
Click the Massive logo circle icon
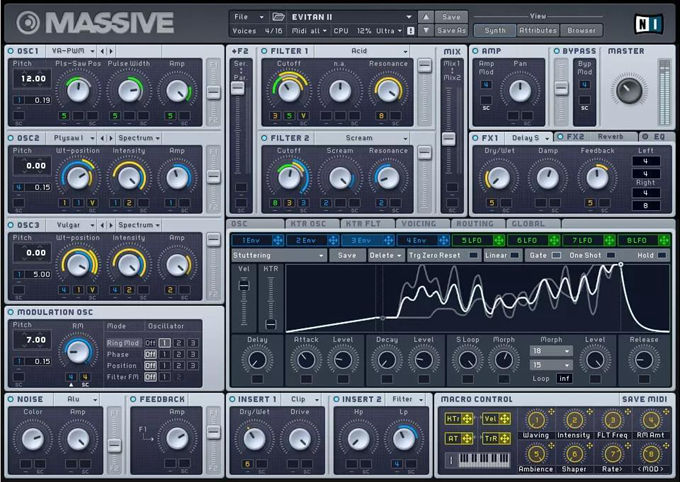pyautogui.click(x=28, y=23)
